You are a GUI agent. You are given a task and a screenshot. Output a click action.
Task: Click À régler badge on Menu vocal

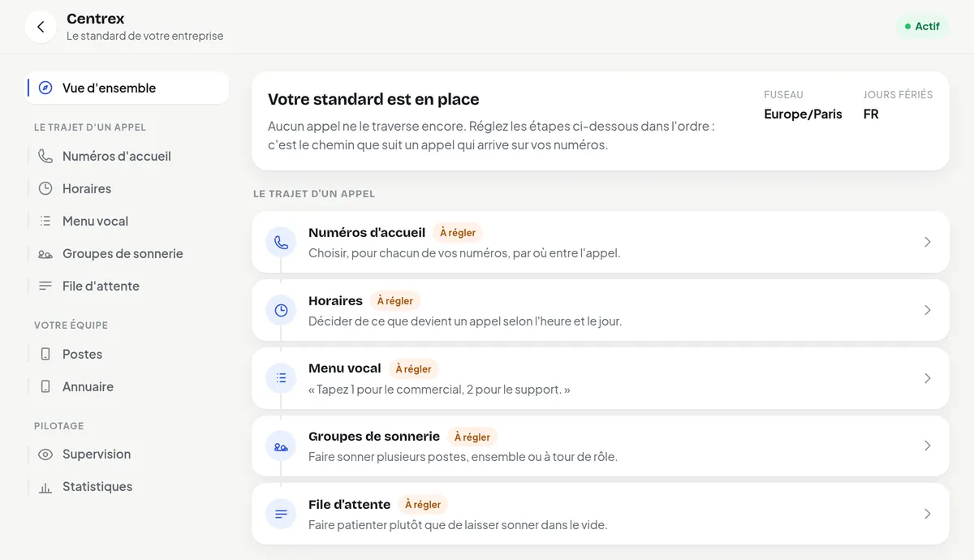click(x=414, y=369)
